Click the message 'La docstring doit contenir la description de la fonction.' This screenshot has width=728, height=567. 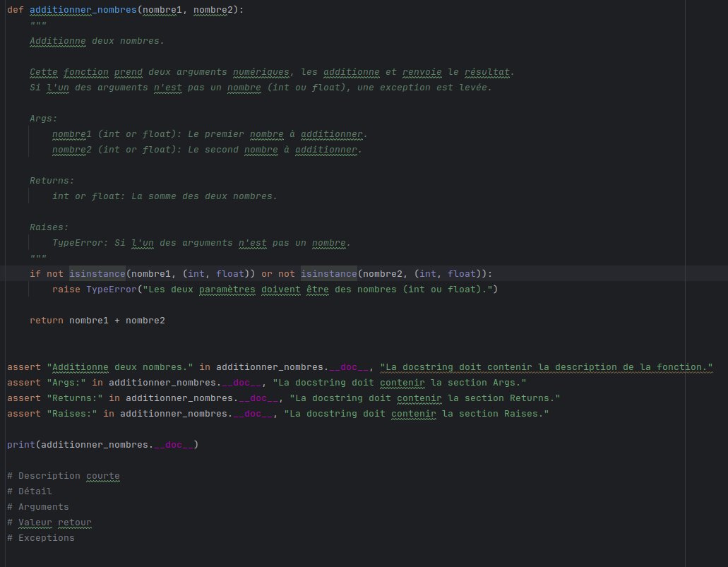click(x=546, y=367)
